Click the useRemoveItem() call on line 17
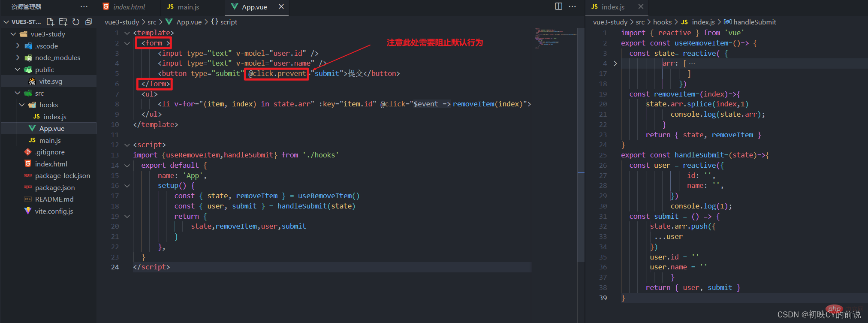Viewport: 868px width, 323px height. click(329, 196)
